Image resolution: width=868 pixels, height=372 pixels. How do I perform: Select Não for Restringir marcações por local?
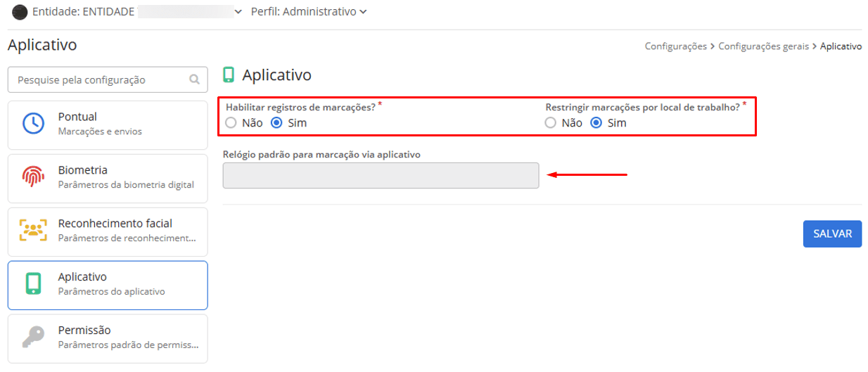(x=551, y=122)
